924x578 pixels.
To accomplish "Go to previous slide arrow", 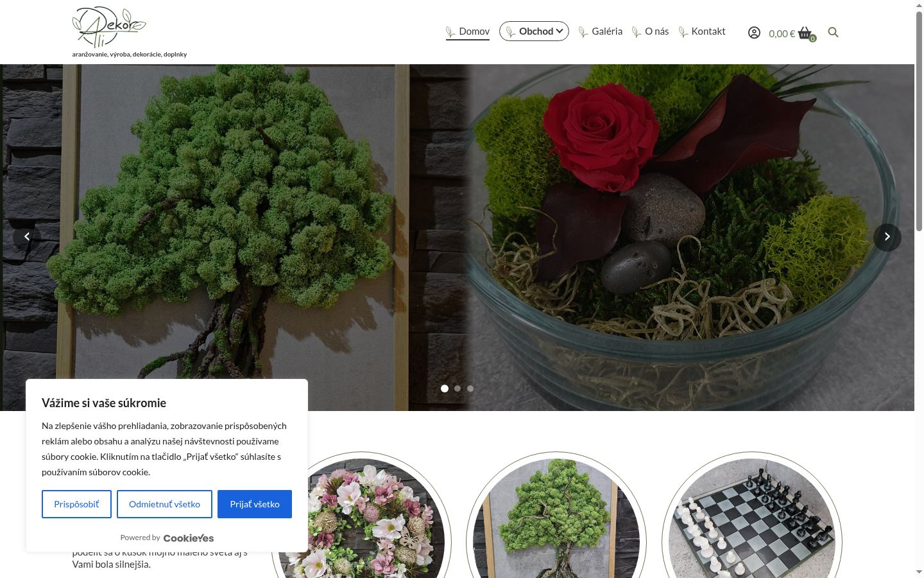I will pos(27,236).
